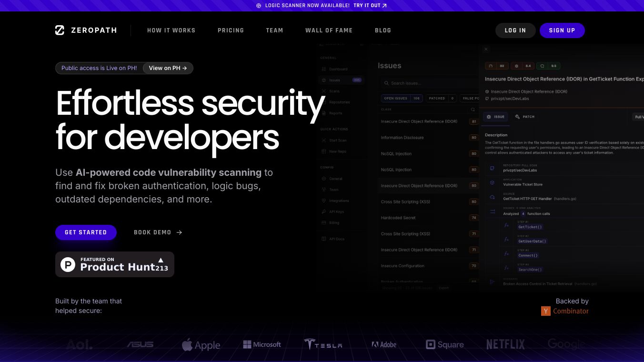Click the 9.5 score badge
The width and height of the screenshot is (644, 362).
548,66
